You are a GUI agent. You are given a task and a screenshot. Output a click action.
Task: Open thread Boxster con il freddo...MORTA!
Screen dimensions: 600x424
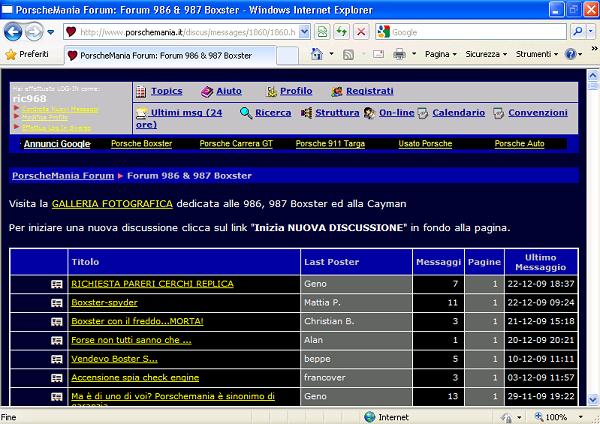coord(137,321)
